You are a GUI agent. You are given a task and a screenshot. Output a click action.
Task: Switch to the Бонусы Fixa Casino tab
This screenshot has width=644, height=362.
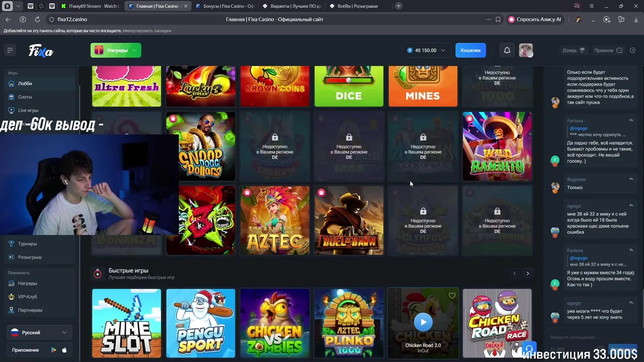point(225,6)
